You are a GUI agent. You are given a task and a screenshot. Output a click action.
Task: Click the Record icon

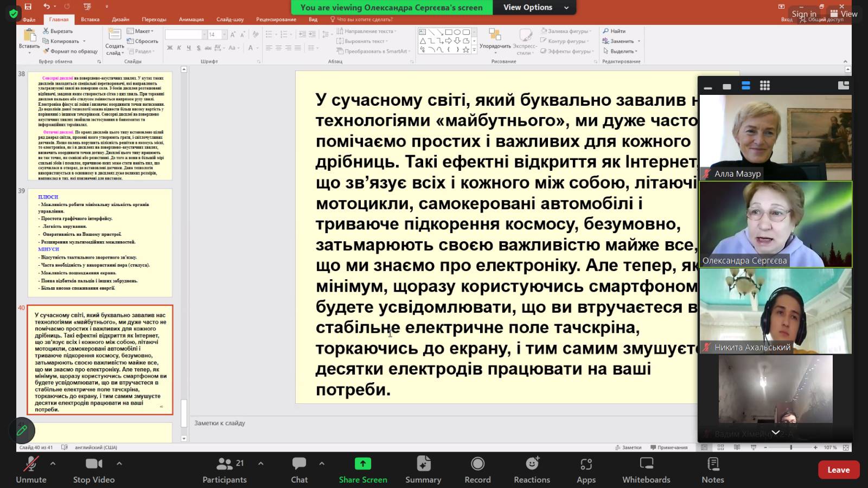[x=477, y=464]
